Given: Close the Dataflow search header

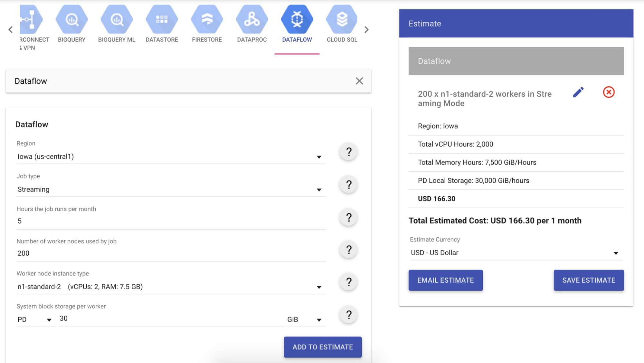Looking at the screenshot, I should [359, 81].
